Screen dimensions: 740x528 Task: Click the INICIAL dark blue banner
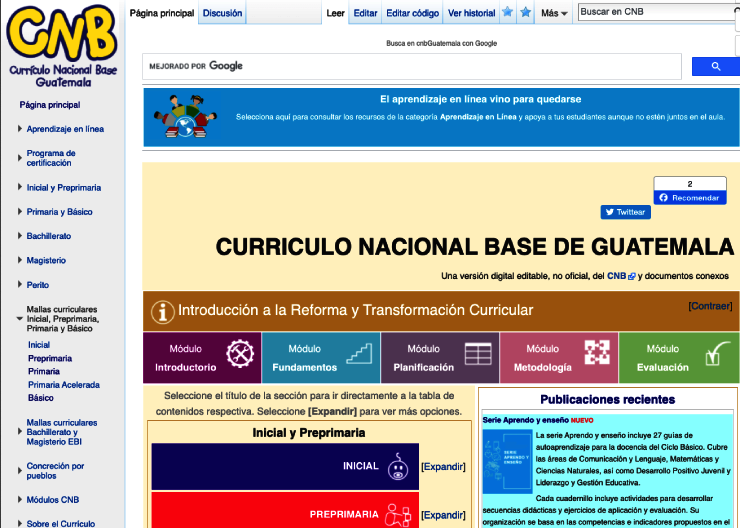(285, 467)
